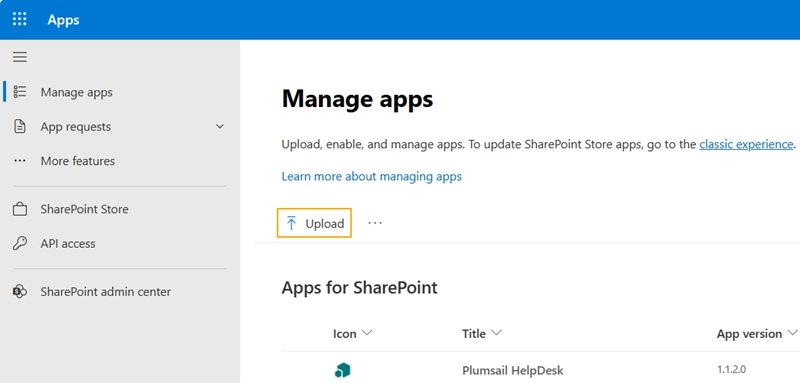Open the Icon column dropdown arrow

point(367,333)
